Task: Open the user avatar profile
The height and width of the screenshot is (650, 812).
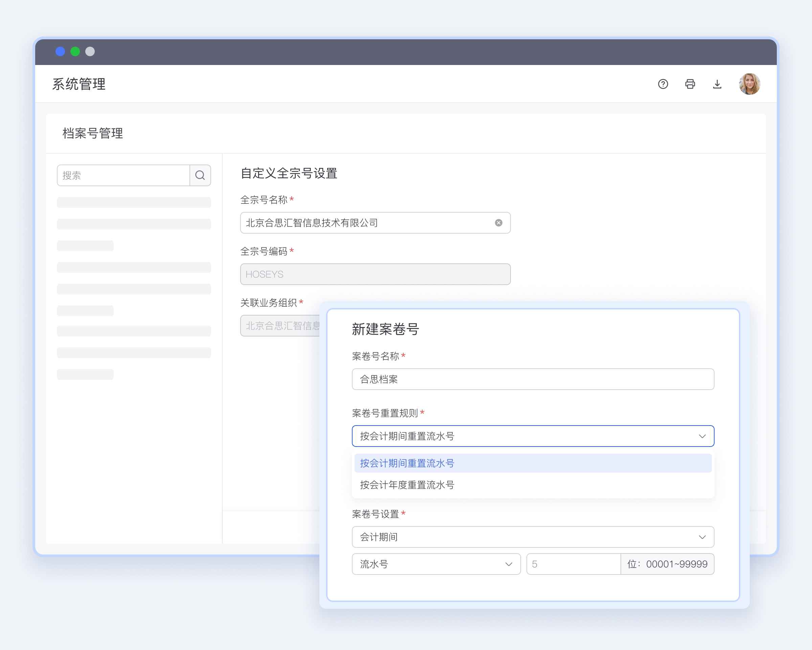Action: coord(749,84)
